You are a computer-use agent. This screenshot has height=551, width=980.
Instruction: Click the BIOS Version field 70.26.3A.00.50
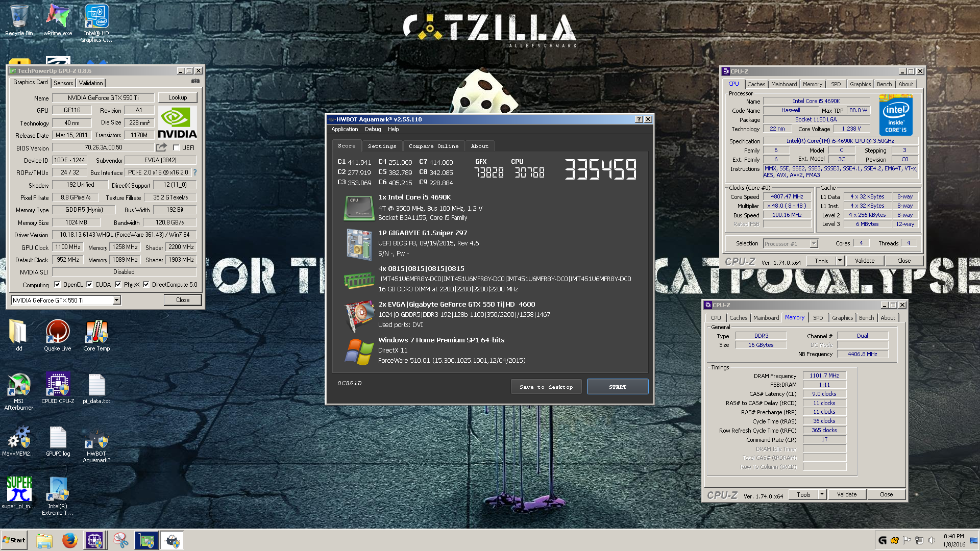click(x=103, y=147)
